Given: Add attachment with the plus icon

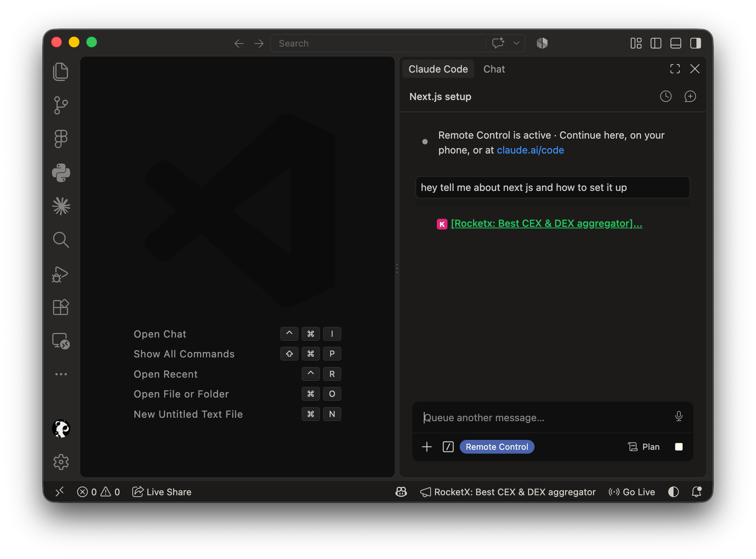Looking at the screenshot, I should [427, 447].
